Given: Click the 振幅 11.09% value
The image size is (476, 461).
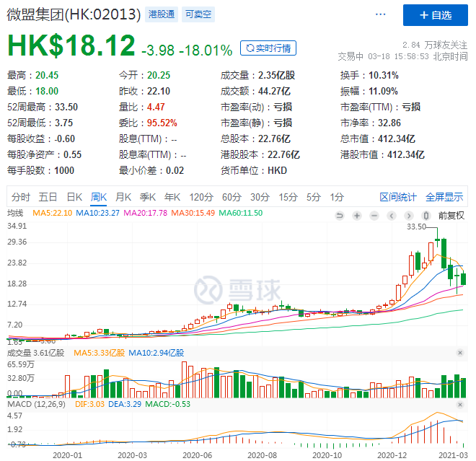Looking at the screenshot, I should (383, 91).
